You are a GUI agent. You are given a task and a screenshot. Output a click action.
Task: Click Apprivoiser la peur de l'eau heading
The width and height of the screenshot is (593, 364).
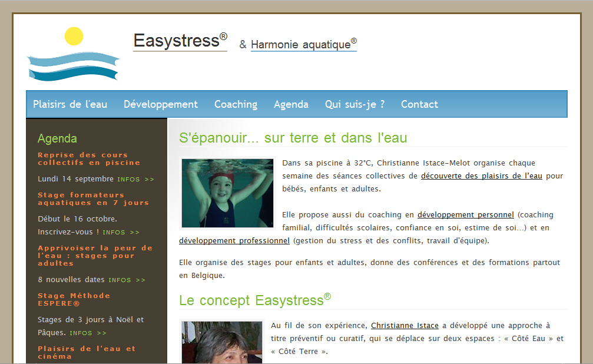point(95,256)
